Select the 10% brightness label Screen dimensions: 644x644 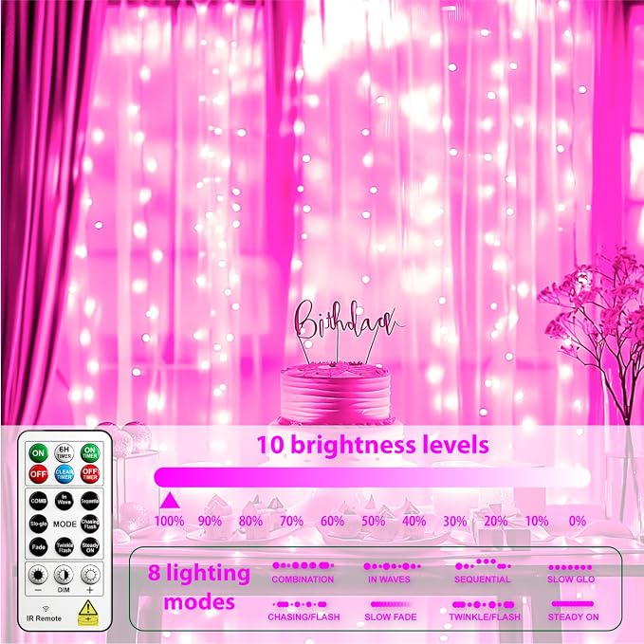click(x=537, y=521)
